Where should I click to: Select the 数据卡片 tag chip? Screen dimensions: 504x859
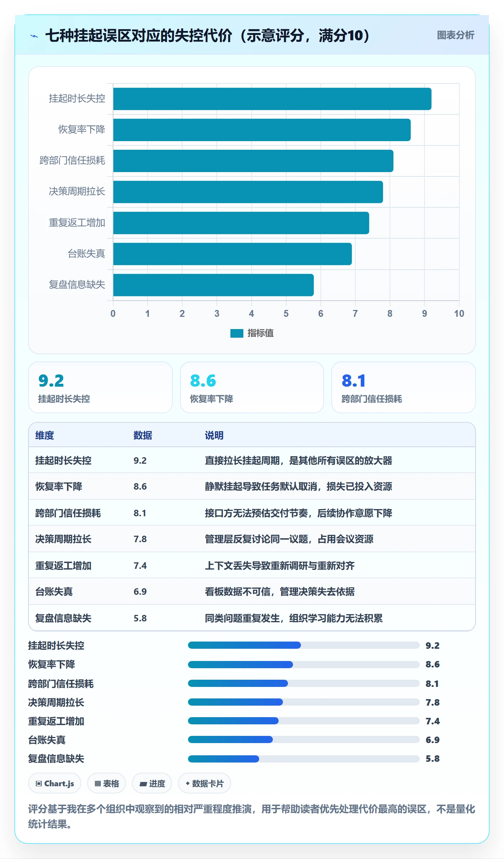pyautogui.click(x=204, y=783)
